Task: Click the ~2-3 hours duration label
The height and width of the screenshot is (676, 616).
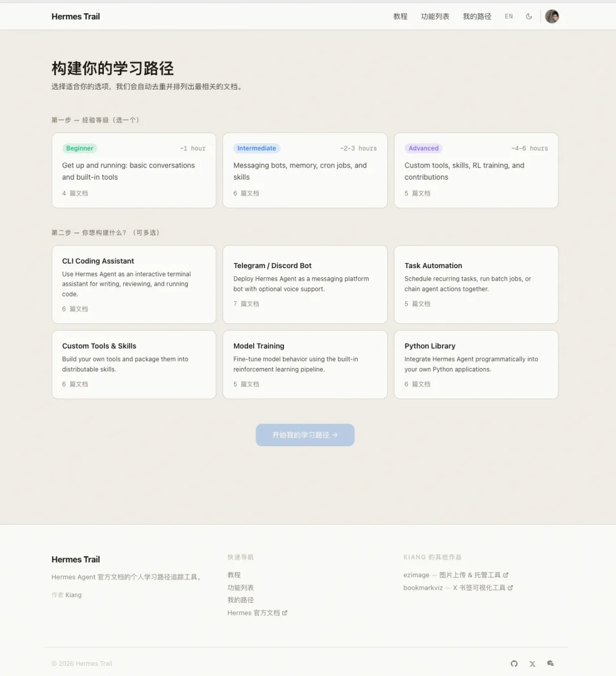Action: tap(358, 148)
